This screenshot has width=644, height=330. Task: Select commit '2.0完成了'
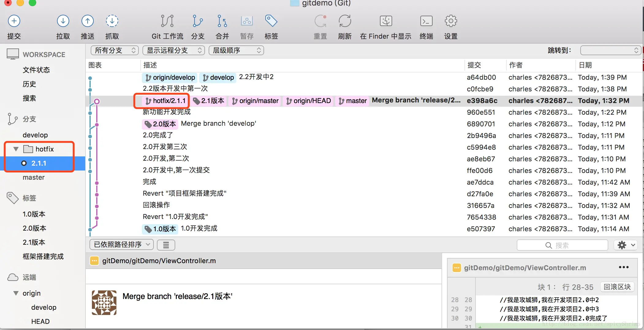coord(365,136)
